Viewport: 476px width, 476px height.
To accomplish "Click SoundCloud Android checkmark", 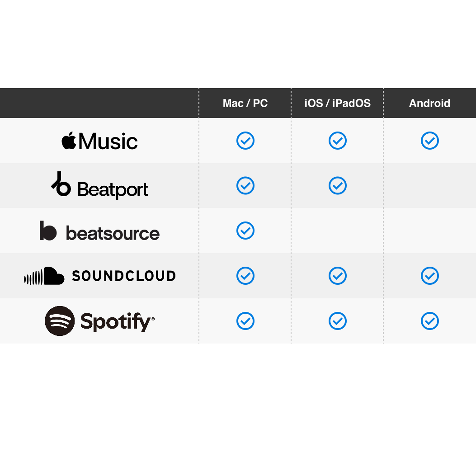I will click(430, 276).
